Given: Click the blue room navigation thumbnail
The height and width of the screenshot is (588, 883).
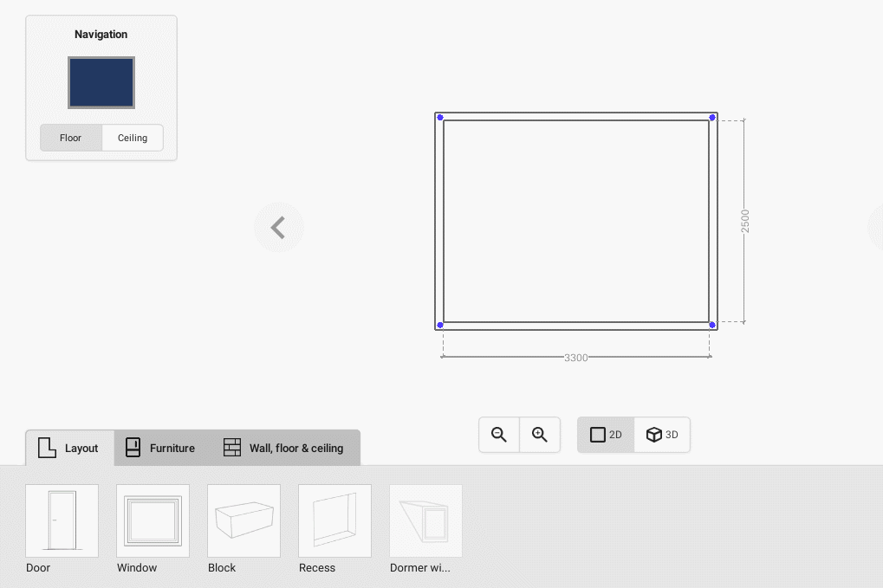Looking at the screenshot, I should tap(101, 83).
